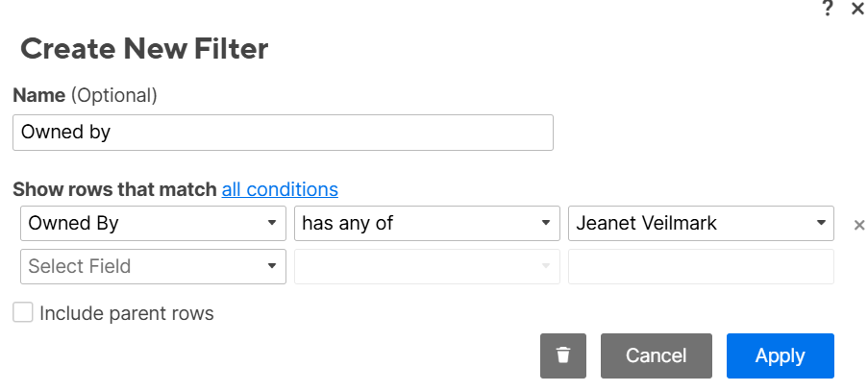
Task: Open the help question mark icon
Action: (x=827, y=9)
